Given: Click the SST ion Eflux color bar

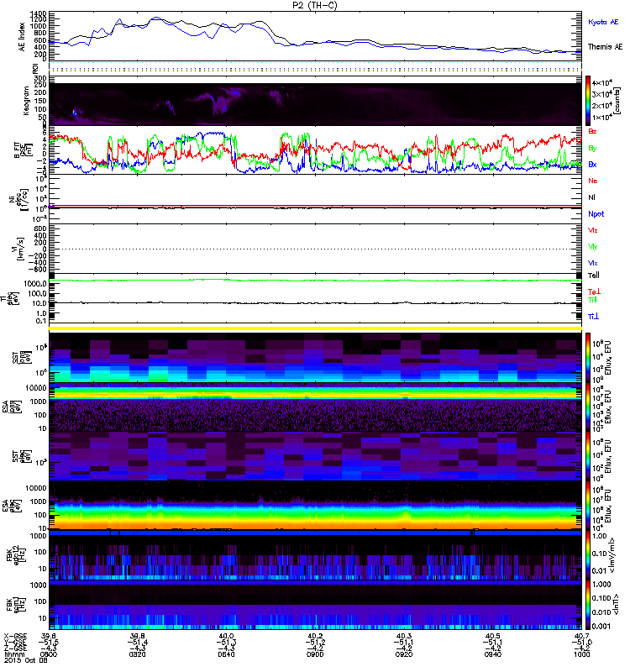Looking at the screenshot, I should (x=588, y=358).
